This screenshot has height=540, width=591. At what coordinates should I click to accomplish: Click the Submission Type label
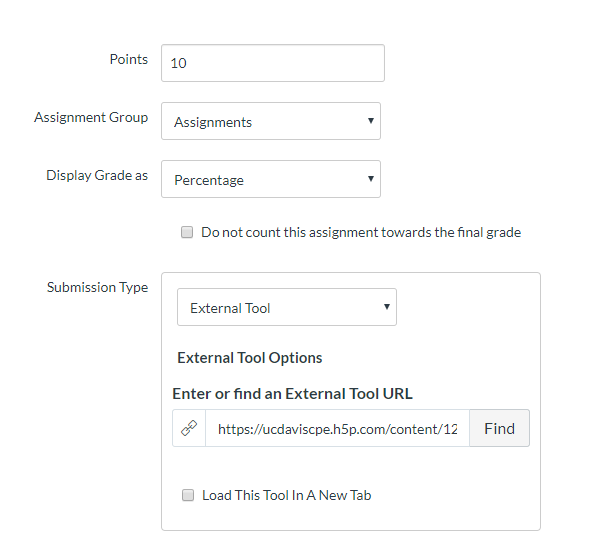pyautogui.click(x=97, y=288)
